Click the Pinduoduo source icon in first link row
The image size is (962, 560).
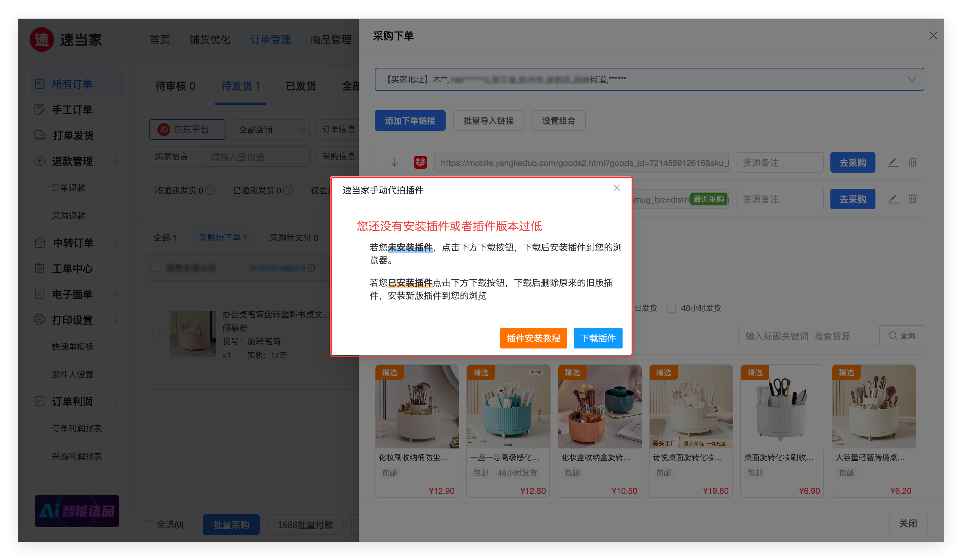point(420,163)
